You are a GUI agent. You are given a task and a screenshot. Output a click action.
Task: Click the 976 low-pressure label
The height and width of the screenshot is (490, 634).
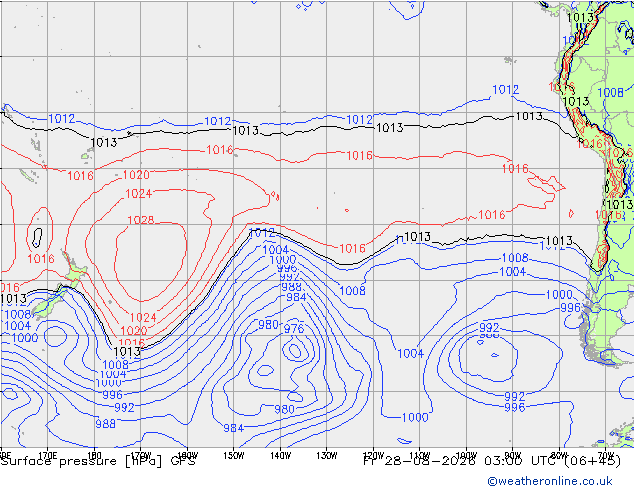(294, 329)
